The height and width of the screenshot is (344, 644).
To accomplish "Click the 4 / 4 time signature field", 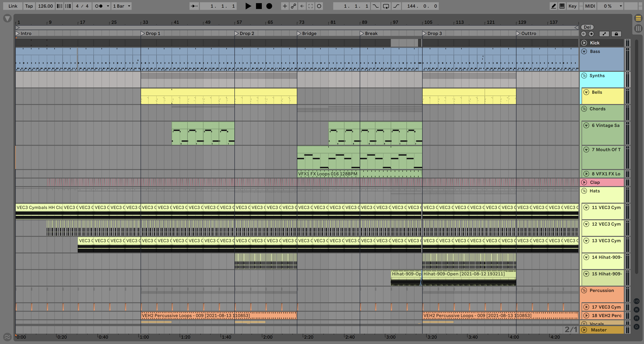I will tap(82, 6).
